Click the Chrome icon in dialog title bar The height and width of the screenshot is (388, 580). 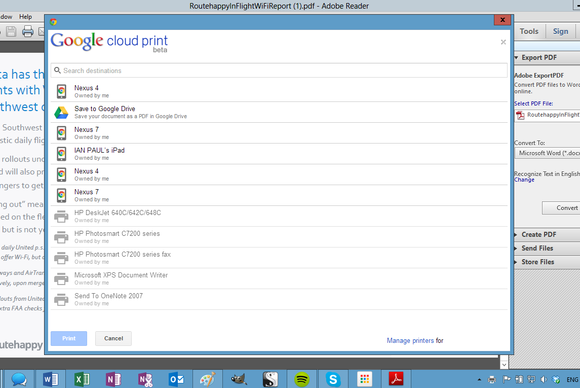(x=53, y=22)
